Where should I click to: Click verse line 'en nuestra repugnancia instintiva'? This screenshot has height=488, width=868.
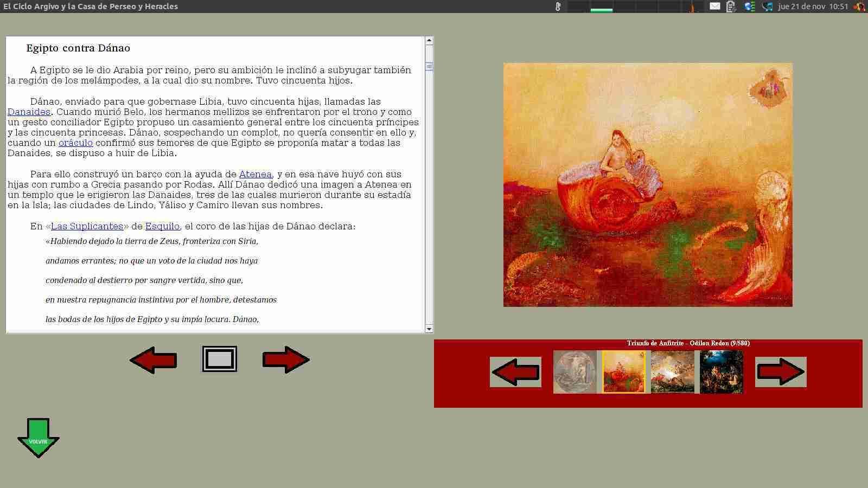click(x=161, y=300)
